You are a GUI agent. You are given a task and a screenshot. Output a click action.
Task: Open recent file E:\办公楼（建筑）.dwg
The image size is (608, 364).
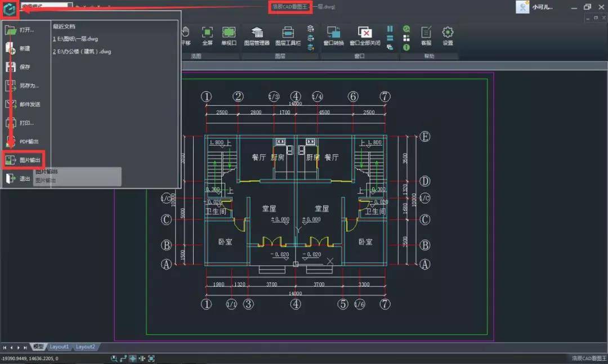point(82,52)
